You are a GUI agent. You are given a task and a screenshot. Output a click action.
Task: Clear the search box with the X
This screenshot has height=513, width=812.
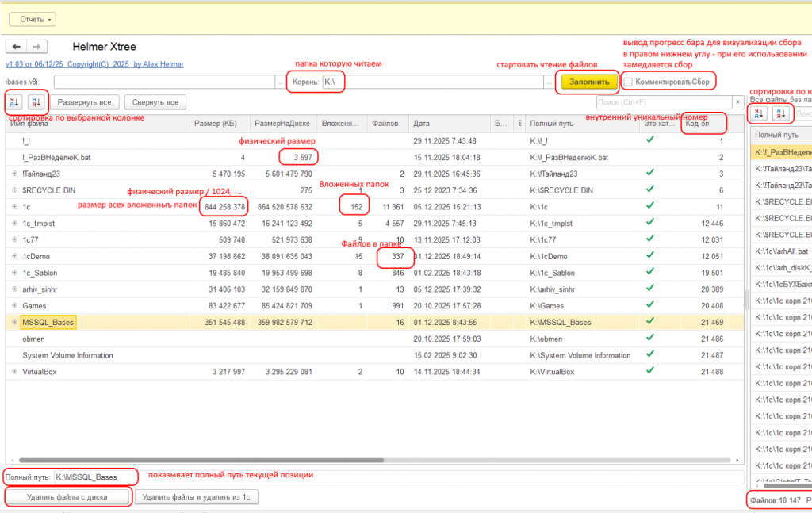click(x=738, y=102)
